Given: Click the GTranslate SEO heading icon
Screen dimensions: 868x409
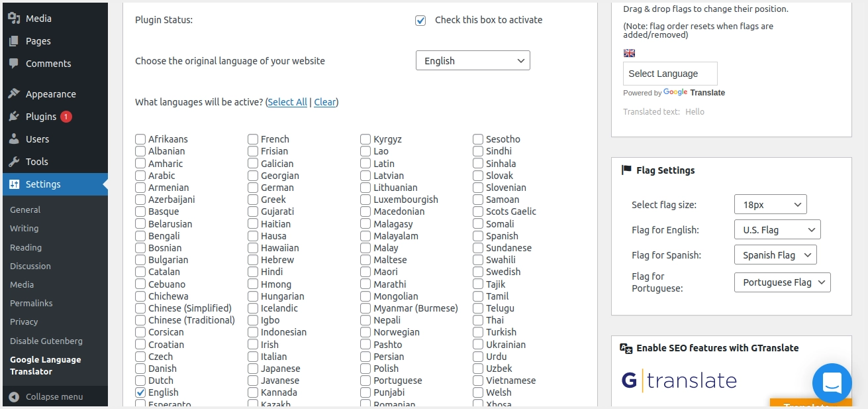Looking at the screenshot, I should click(626, 348).
